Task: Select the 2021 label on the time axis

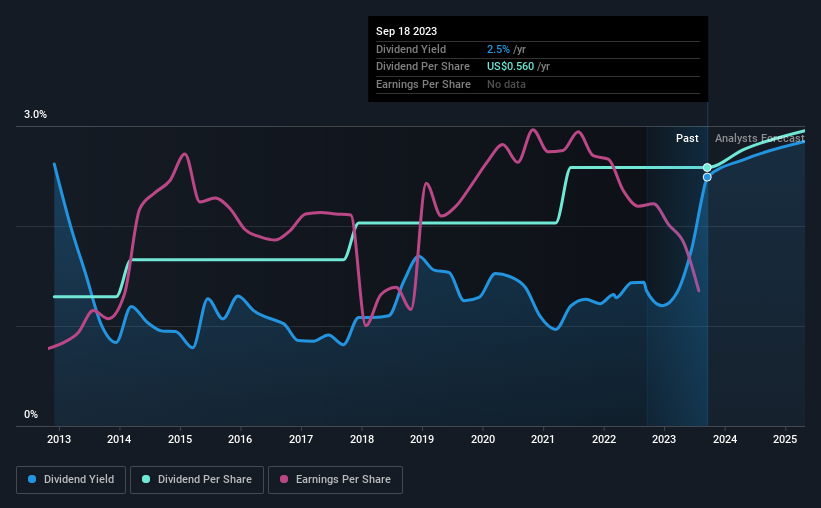Action: click(543, 439)
